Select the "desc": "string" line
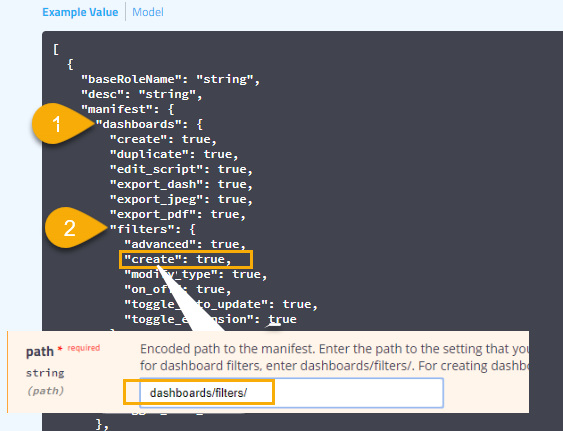This screenshot has width=563, height=431. pyautogui.click(x=142, y=94)
